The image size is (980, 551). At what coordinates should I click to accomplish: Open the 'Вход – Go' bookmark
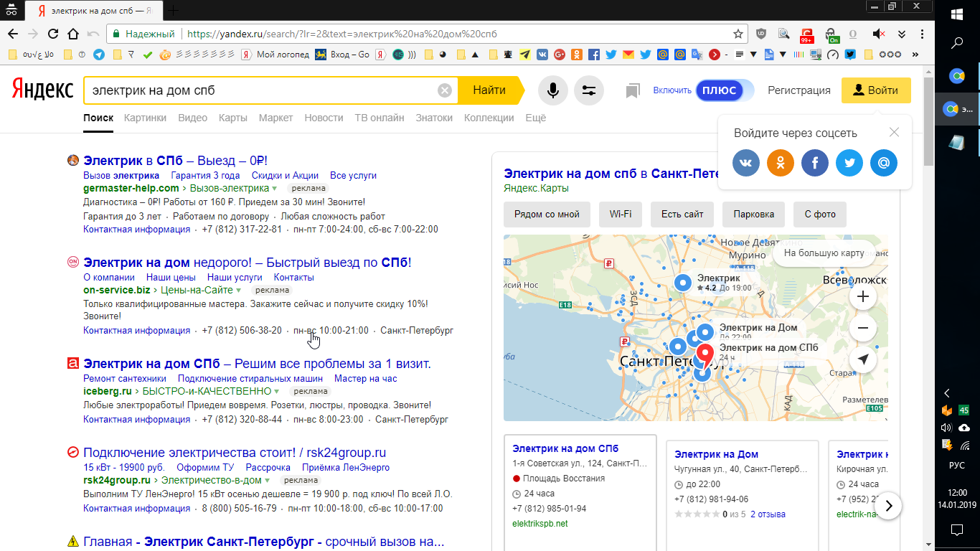[x=341, y=54]
